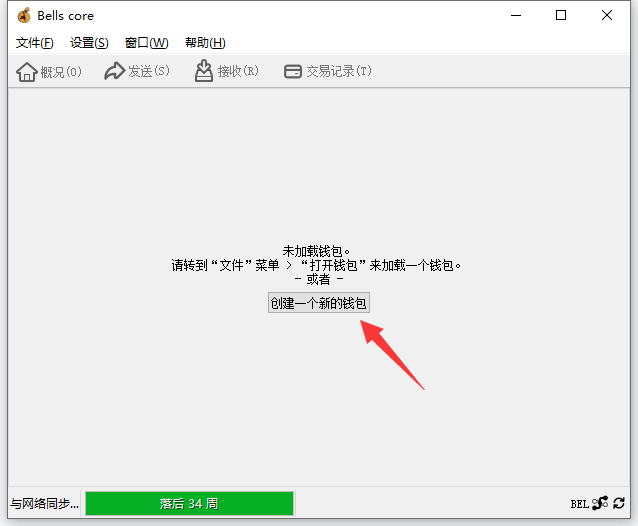The width and height of the screenshot is (638, 526).
Task: Close the Bells core window
Action: click(607, 15)
